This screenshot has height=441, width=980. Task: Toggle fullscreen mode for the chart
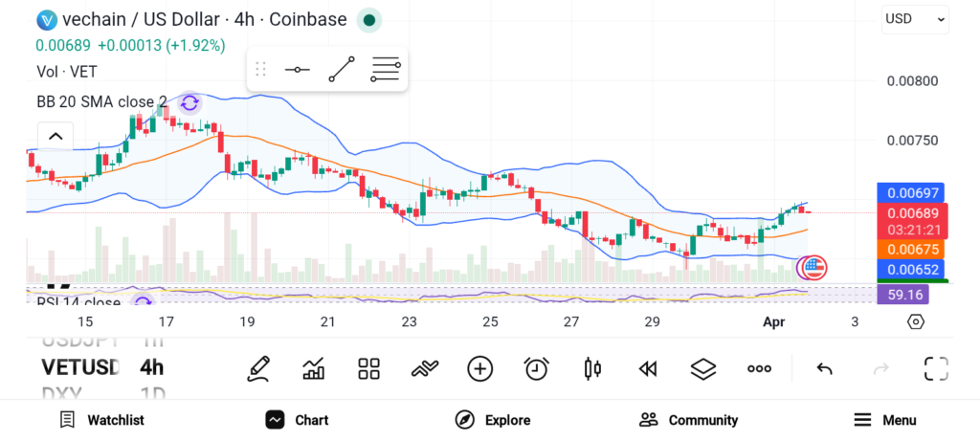(x=936, y=368)
